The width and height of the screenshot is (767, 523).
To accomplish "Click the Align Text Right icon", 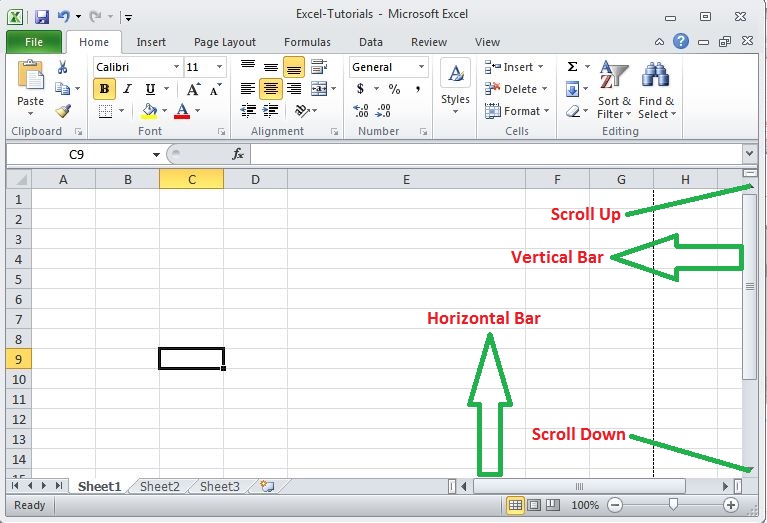I will 293,89.
